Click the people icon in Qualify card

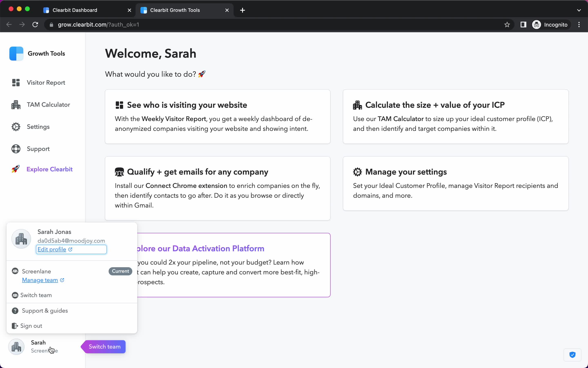tap(119, 172)
